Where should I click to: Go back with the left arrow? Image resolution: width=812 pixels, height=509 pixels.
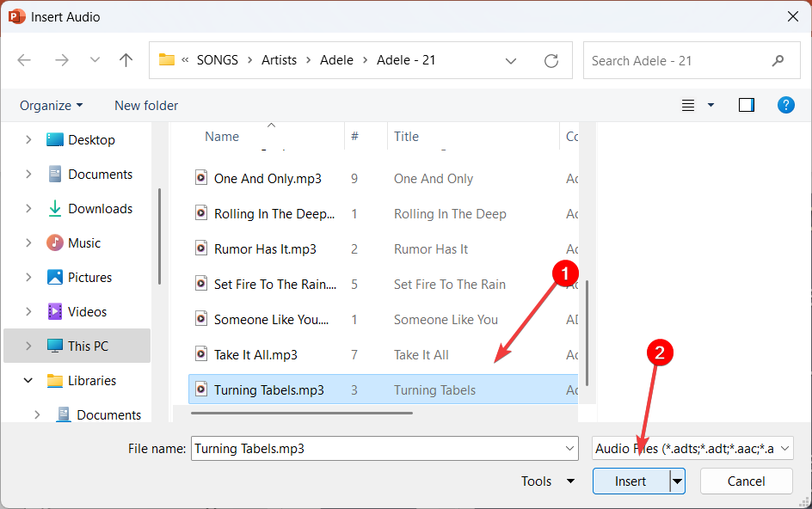(x=24, y=60)
